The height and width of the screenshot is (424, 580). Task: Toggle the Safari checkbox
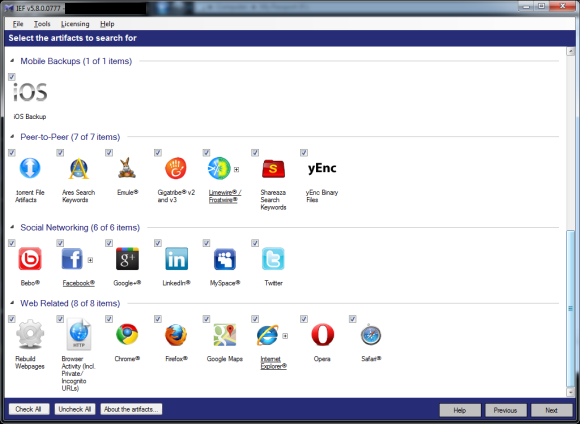click(x=353, y=319)
